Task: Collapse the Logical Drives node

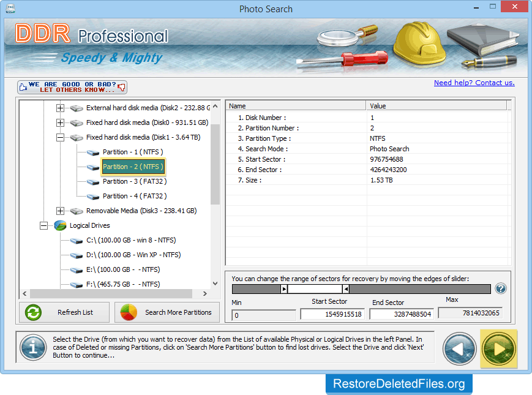Action: (43, 225)
